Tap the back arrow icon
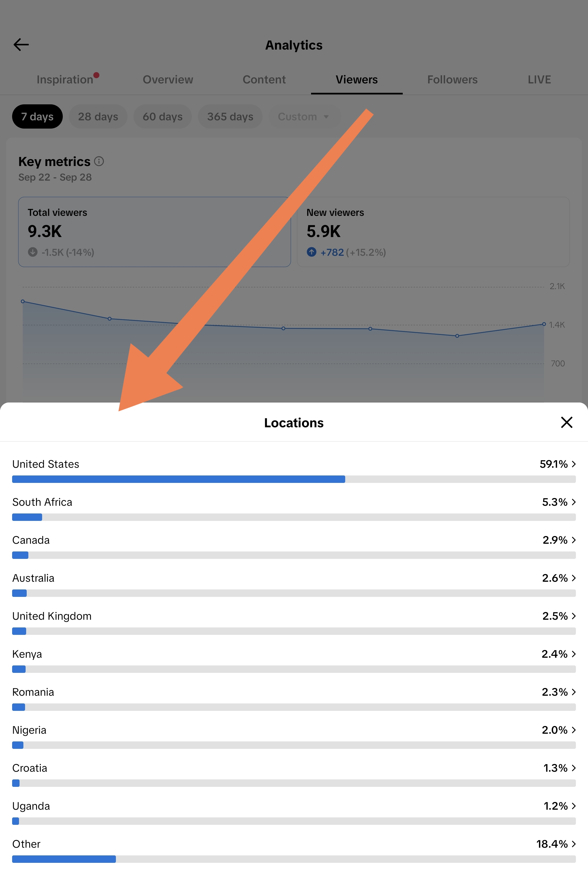This screenshot has height=881, width=588. pos(21,45)
